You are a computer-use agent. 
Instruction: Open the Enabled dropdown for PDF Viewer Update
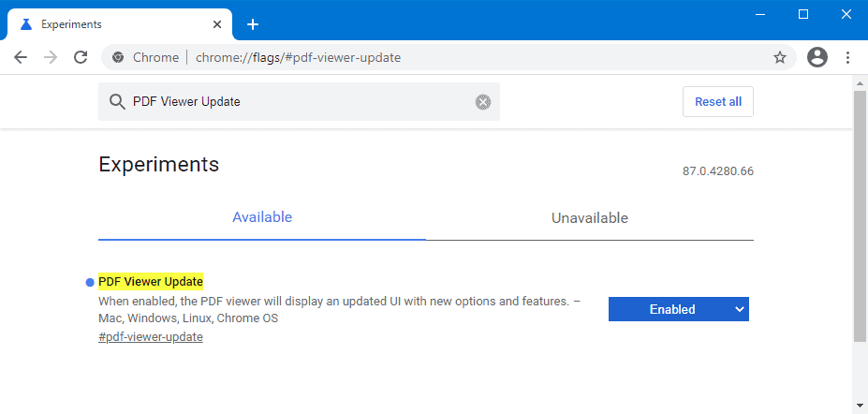(x=678, y=309)
